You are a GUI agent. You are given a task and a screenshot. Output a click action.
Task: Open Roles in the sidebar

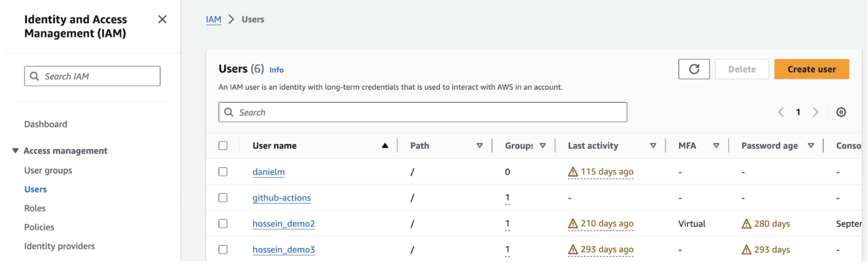click(35, 208)
